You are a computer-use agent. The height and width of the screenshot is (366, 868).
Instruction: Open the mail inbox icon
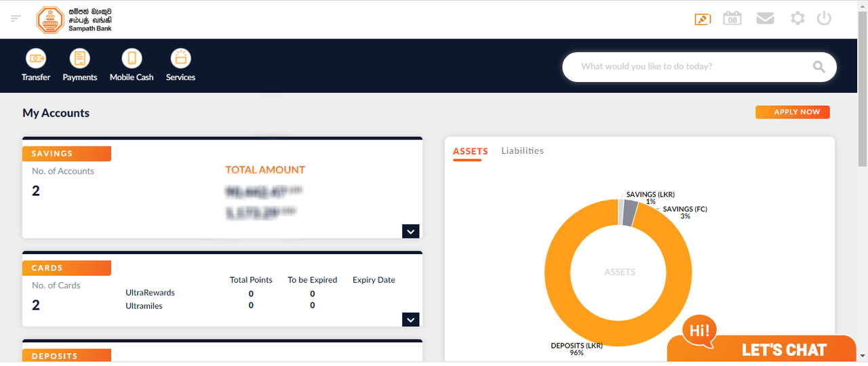pyautogui.click(x=765, y=18)
